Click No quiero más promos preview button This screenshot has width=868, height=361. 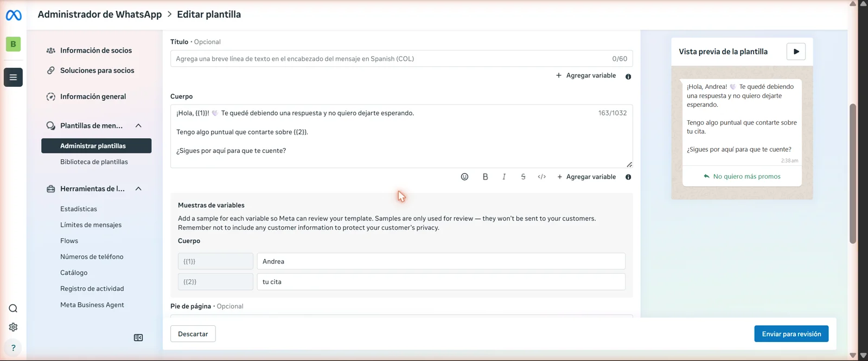(x=742, y=176)
